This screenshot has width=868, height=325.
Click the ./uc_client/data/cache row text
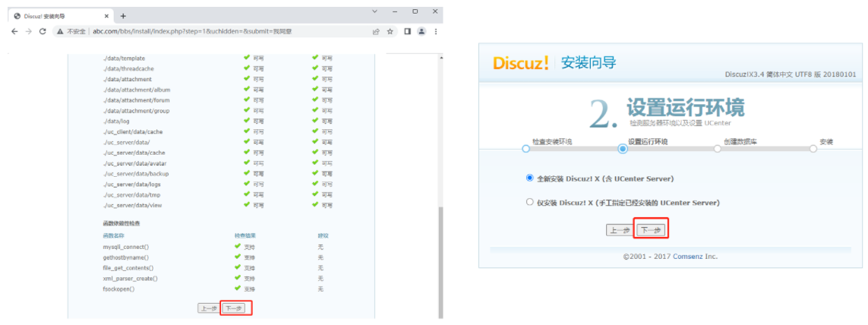(x=133, y=132)
